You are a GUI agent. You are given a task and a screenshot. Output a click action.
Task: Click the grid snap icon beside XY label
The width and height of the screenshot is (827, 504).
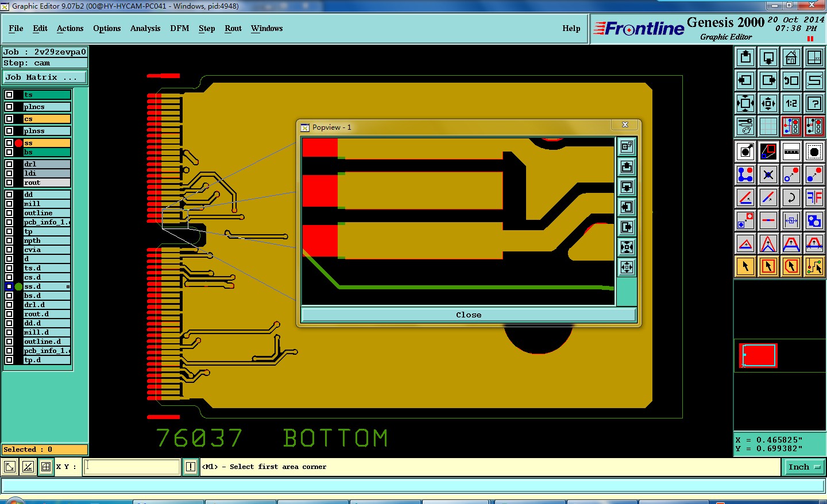[46, 467]
